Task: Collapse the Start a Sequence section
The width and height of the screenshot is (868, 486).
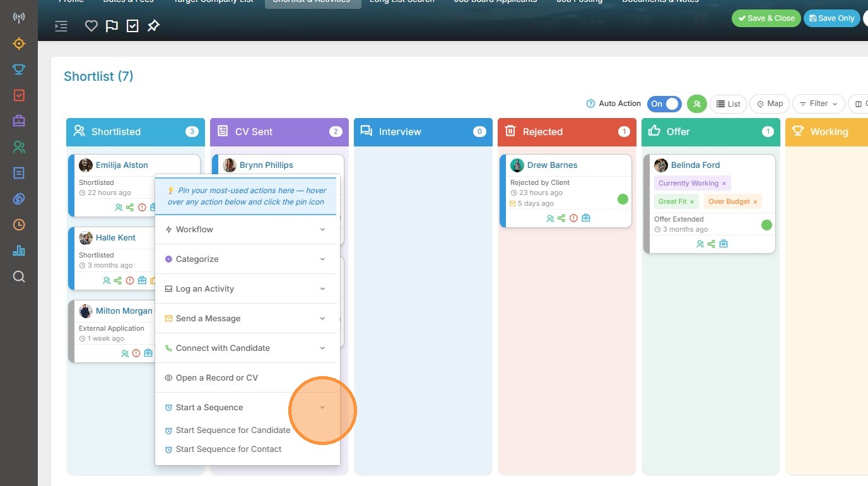Action: (246, 408)
